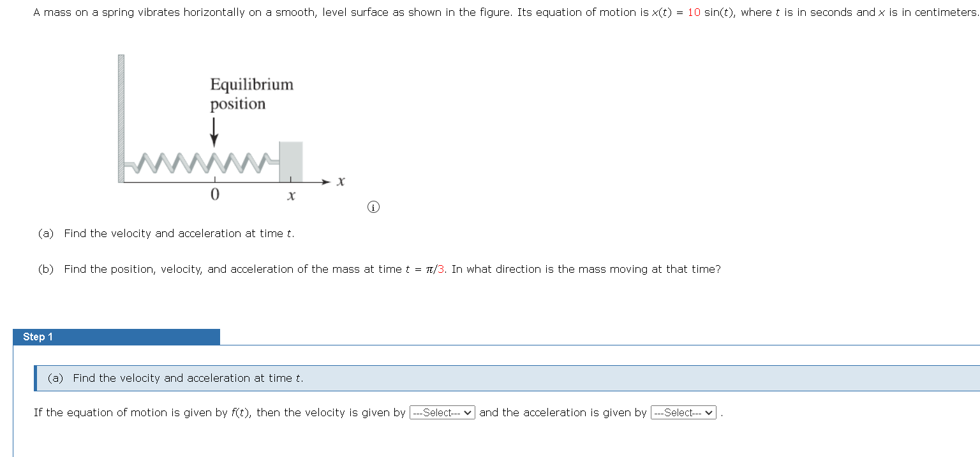This screenshot has height=457, width=980.
Task: Click the x-axis arrow label in the figure
Action: tap(340, 181)
